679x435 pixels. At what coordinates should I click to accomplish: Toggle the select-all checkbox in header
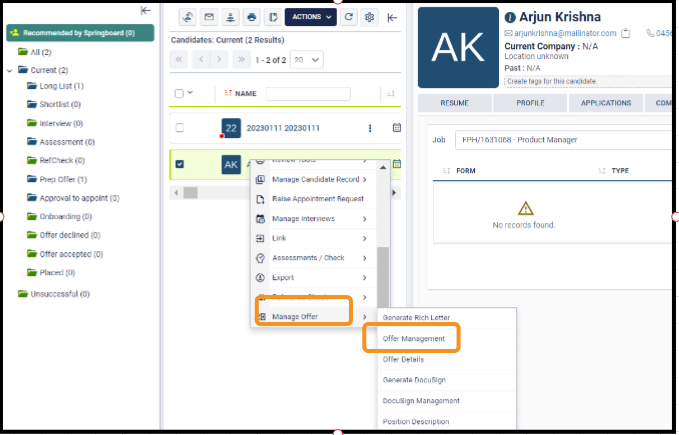click(x=180, y=94)
